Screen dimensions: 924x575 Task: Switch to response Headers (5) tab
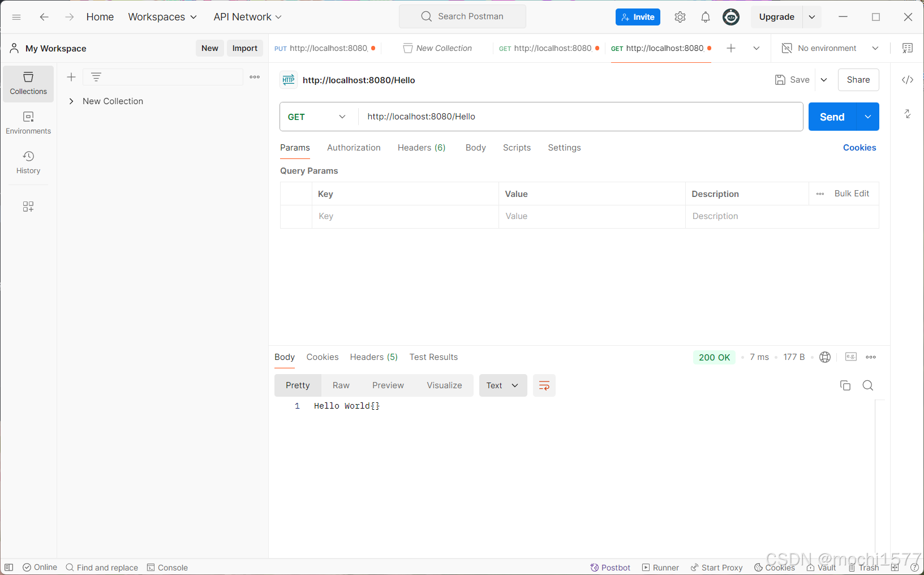(x=373, y=357)
